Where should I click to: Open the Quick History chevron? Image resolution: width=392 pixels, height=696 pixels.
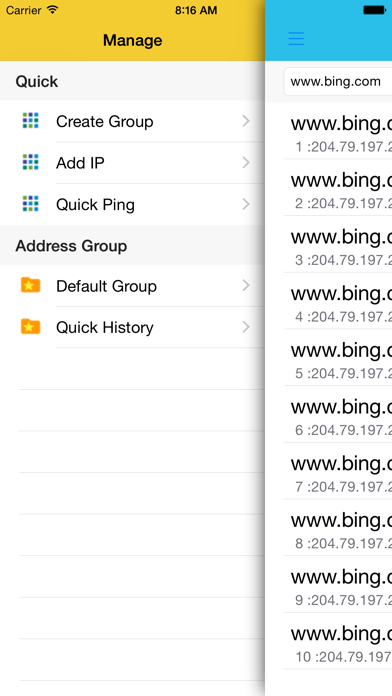click(246, 327)
